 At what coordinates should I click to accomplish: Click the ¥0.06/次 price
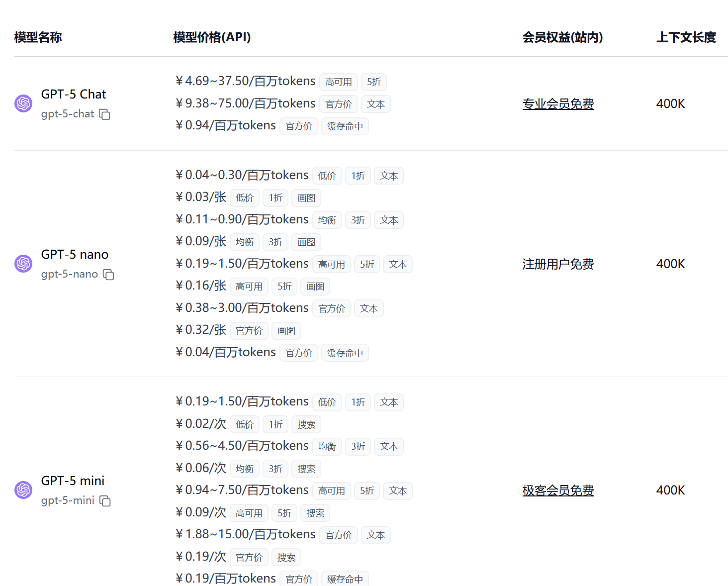pos(201,468)
